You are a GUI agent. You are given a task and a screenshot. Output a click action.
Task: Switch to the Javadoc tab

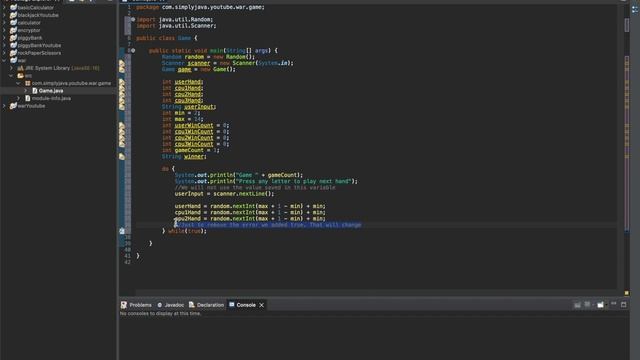pos(171,305)
